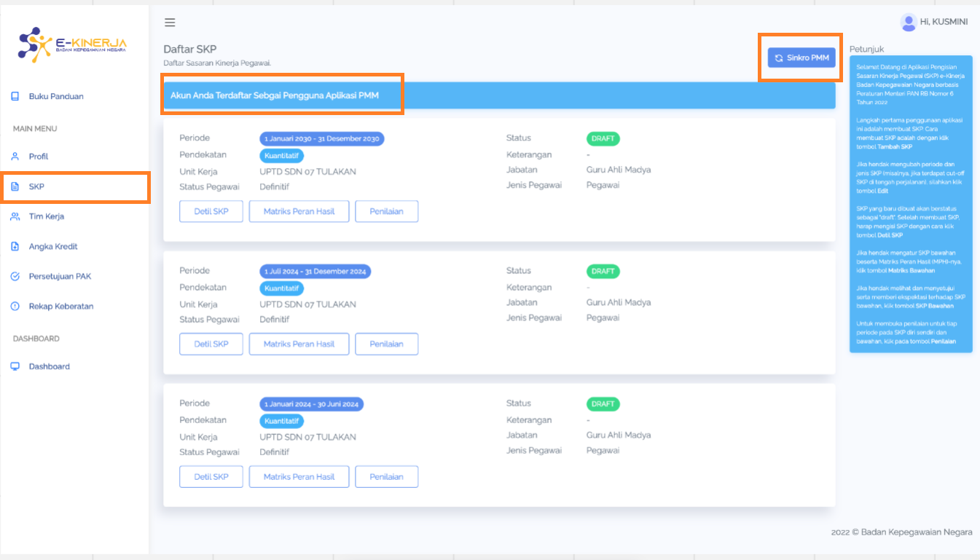Click Guru Ahli Madya in the 2030 card
The height and width of the screenshot is (560, 980).
pos(619,170)
